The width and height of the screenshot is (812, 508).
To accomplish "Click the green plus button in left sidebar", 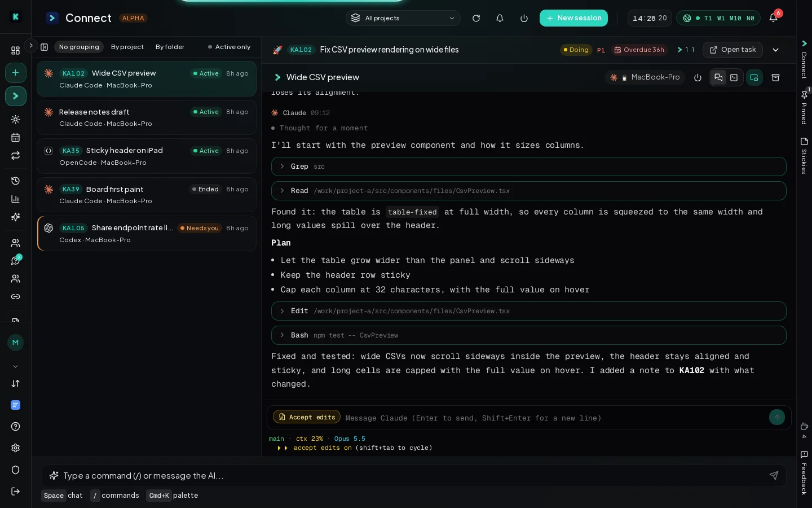I will (x=15, y=73).
